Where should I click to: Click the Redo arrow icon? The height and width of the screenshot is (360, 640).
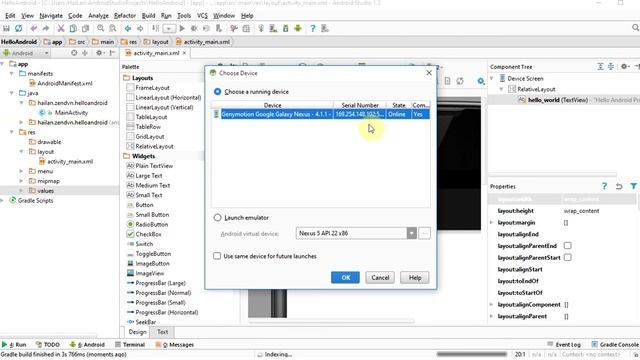pyautogui.click(x=46, y=28)
